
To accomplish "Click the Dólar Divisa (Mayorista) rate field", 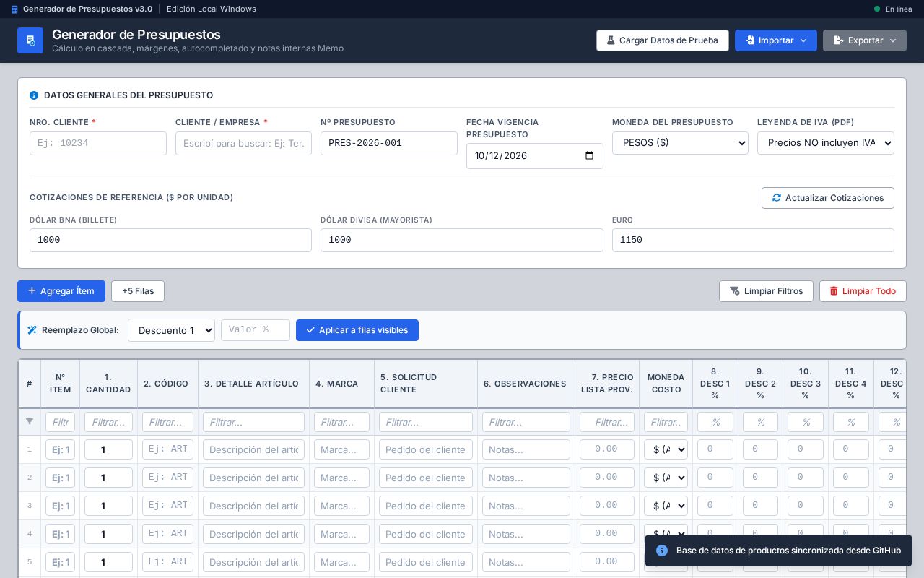I will 462,240.
